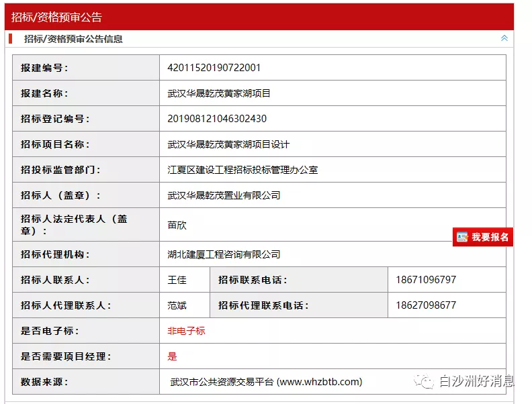The width and height of the screenshot is (532, 404).
Task: Click the red 是 value for 项目经理
Action: [172, 356]
